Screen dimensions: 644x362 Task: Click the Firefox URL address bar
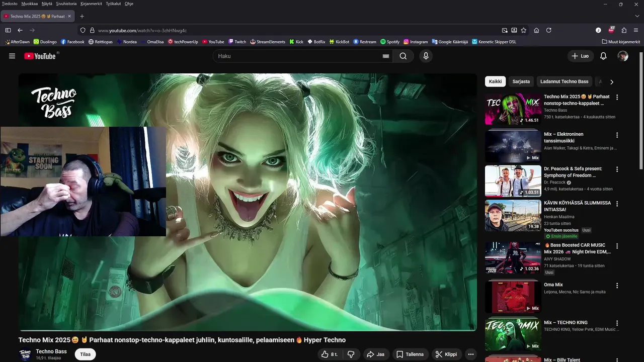297,30
